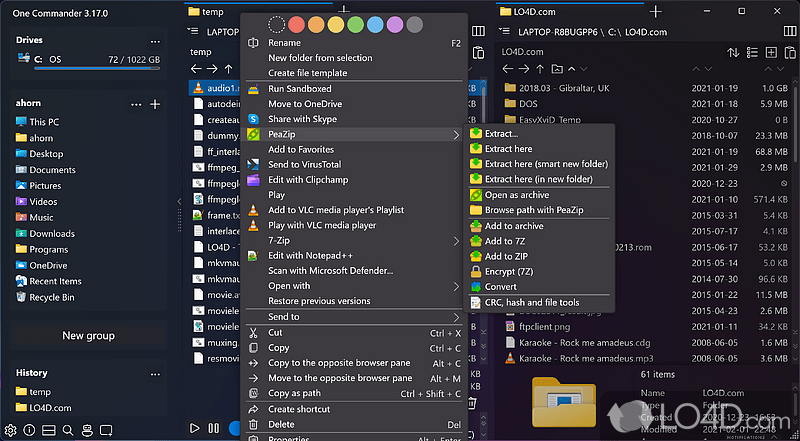This screenshot has height=441, width=800.
Task: Expand the Open with submenu
Action: click(456, 286)
